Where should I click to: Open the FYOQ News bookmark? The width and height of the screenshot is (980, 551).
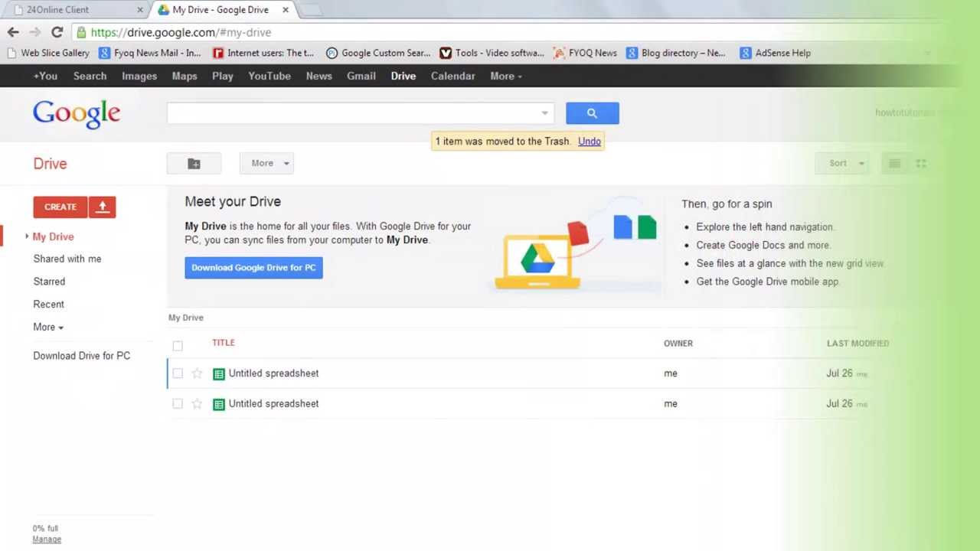(x=586, y=53)
